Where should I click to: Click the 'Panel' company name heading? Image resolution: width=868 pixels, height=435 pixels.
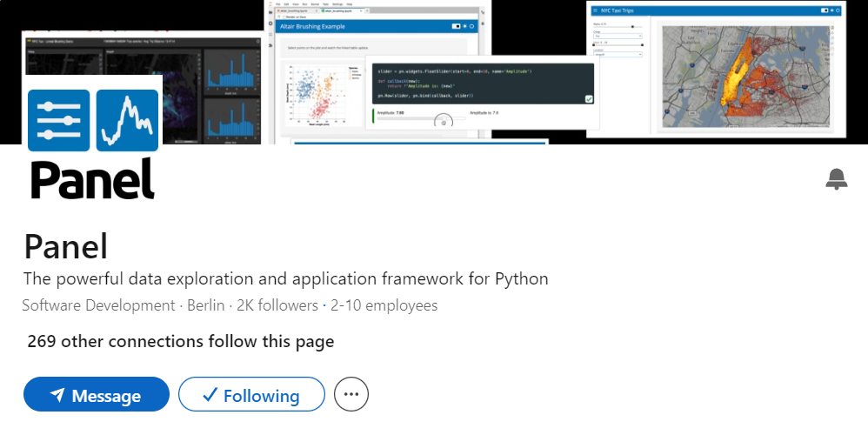(66, 246)
